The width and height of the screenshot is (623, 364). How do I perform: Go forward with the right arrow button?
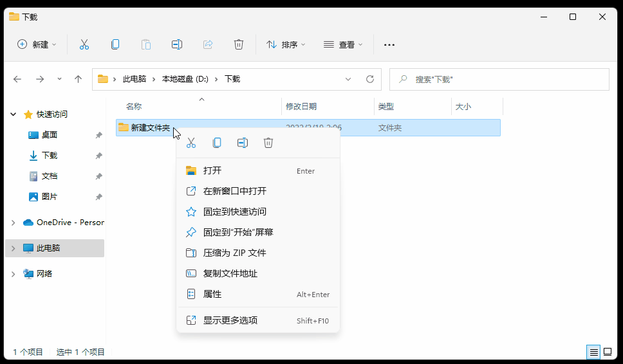click(40, 79)
